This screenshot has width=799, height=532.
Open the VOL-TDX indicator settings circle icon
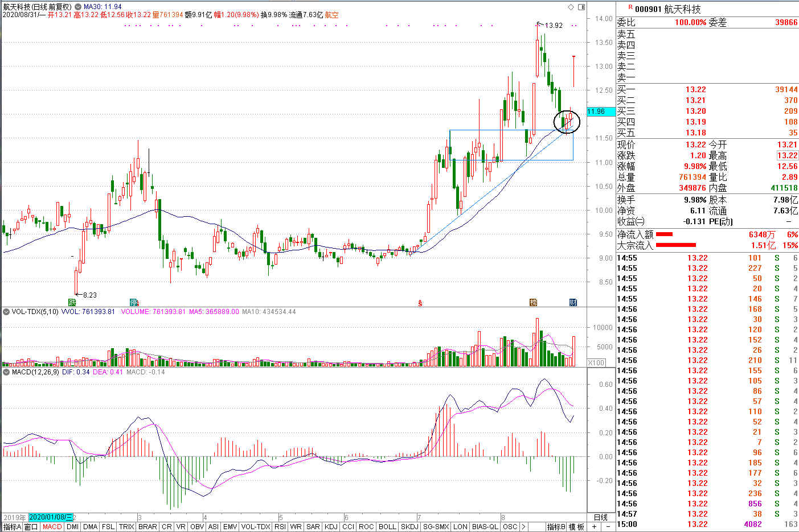6,312
